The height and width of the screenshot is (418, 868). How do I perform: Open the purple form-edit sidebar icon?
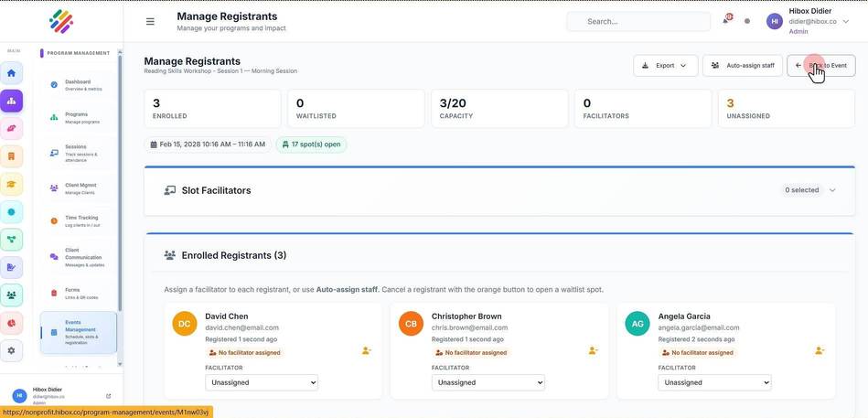coord(11,267)
